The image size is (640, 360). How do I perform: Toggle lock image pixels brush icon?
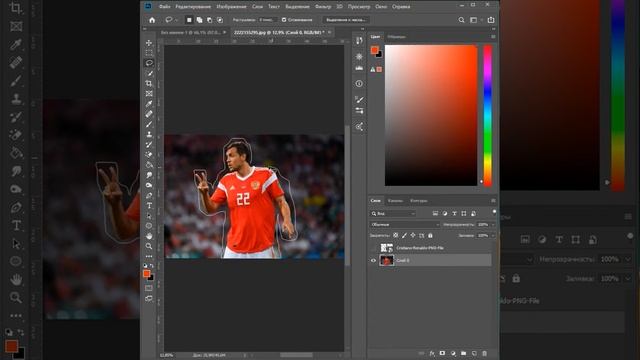(404, 236)
